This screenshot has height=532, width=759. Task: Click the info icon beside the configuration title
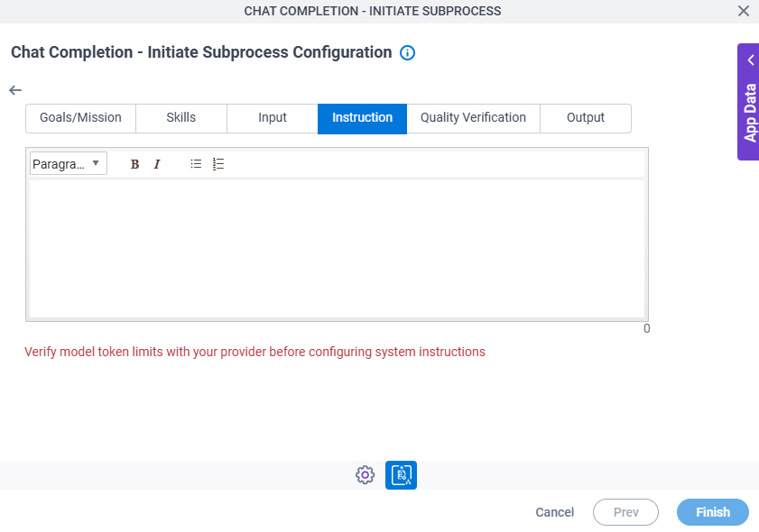[407, 52]
